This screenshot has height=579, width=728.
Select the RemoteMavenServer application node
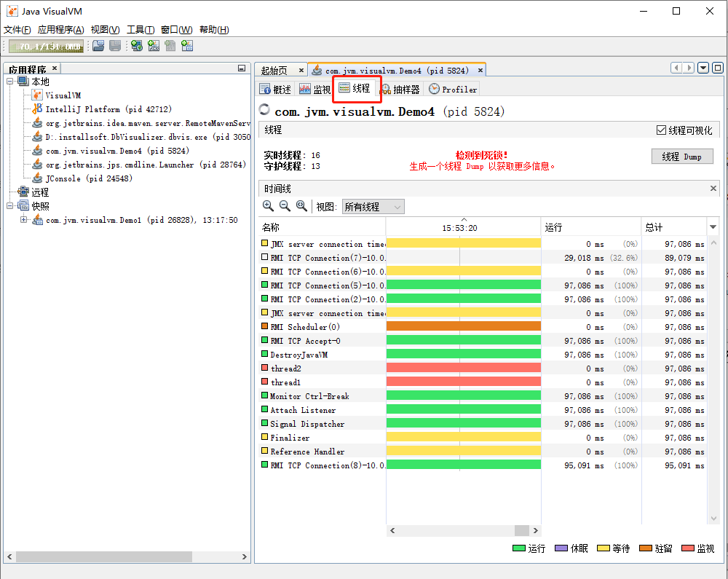tap(141, 123)
